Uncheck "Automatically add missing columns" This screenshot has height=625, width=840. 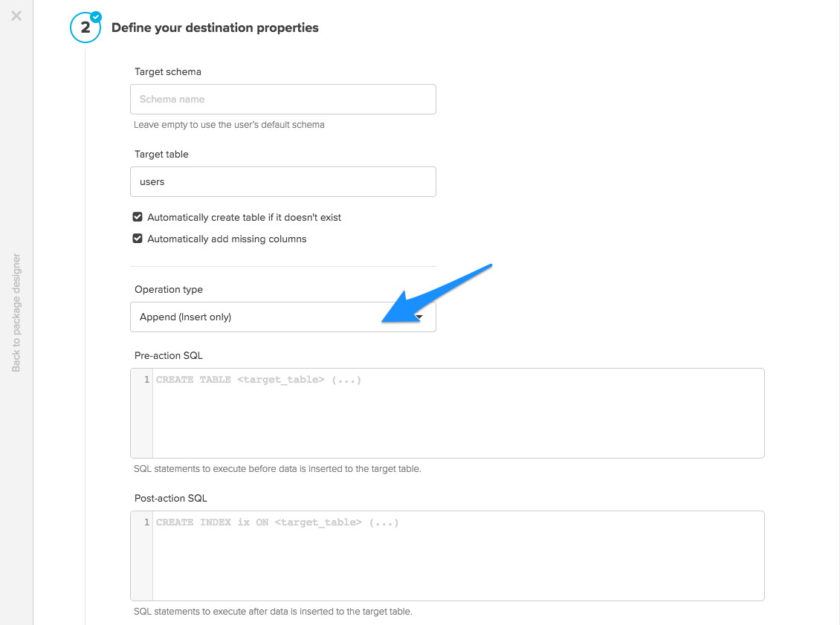tap(138, 238)
